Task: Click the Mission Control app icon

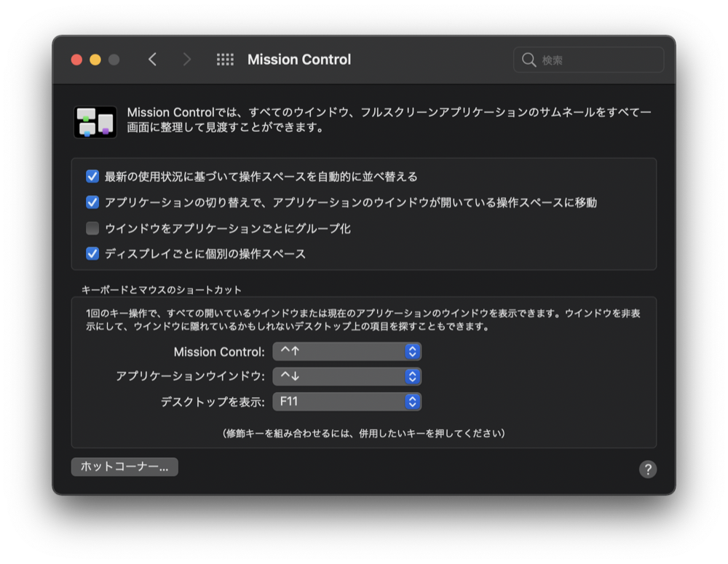Action: pyautogui.click(x=95, y=122)
